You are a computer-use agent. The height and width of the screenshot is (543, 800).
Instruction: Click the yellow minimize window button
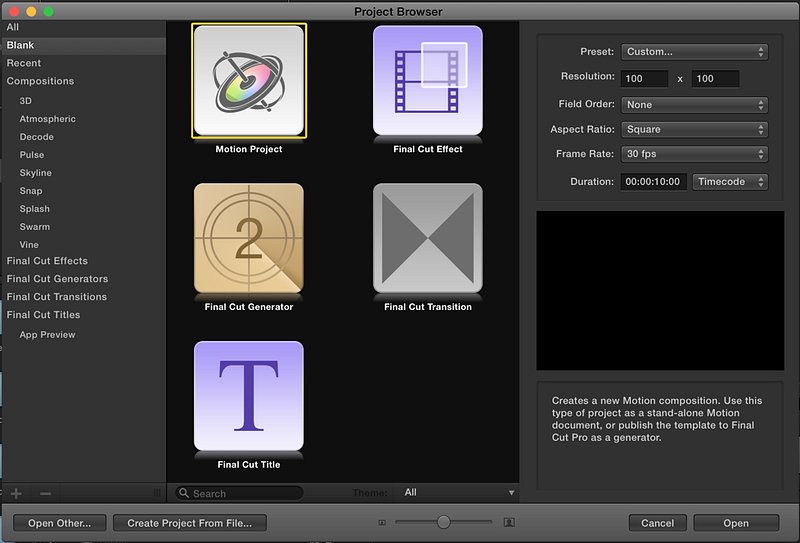[x=31, y=11]
